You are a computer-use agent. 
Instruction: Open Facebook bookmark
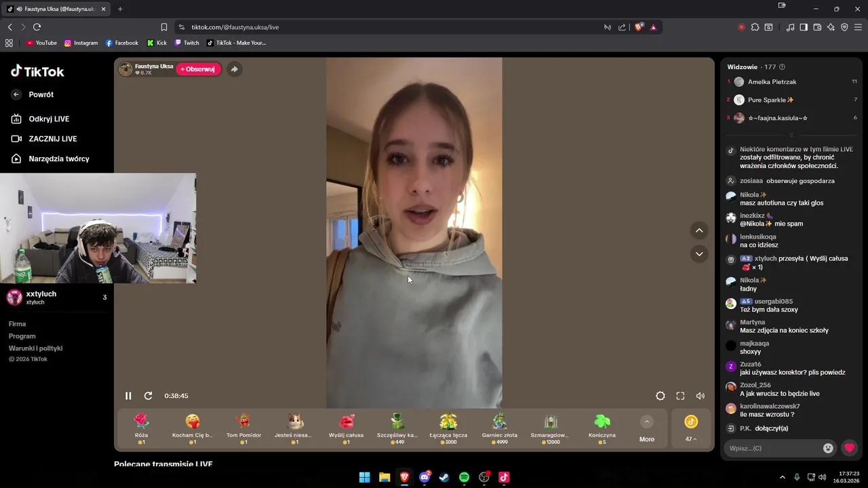(122, 43)
